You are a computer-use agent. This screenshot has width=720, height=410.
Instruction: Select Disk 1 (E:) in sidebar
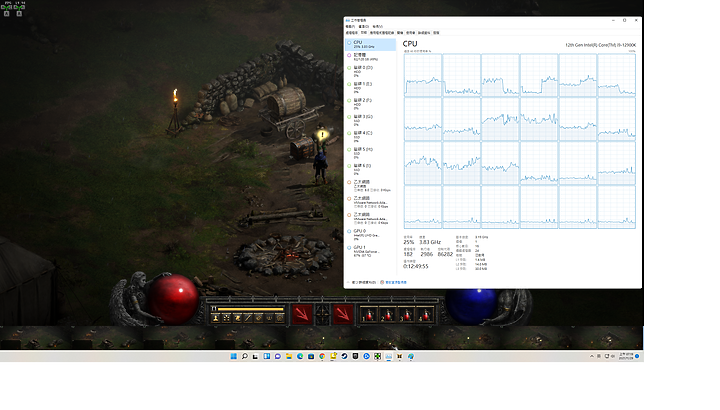coord(370,88)
